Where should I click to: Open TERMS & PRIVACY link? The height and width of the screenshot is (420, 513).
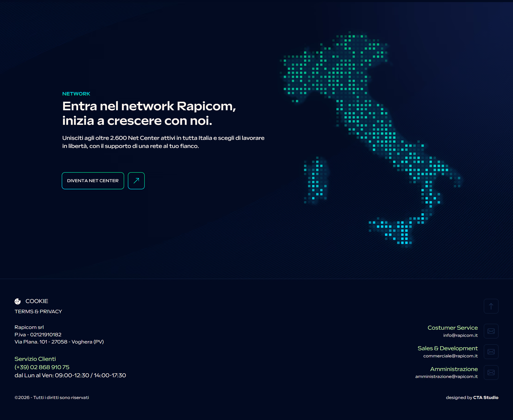coord(38,311)
